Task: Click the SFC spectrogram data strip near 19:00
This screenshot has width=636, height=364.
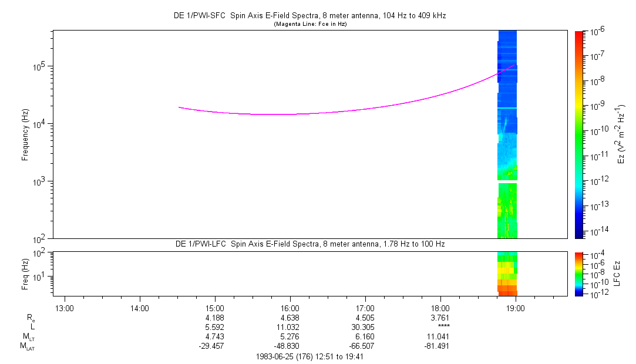Action: coord(507,134)
